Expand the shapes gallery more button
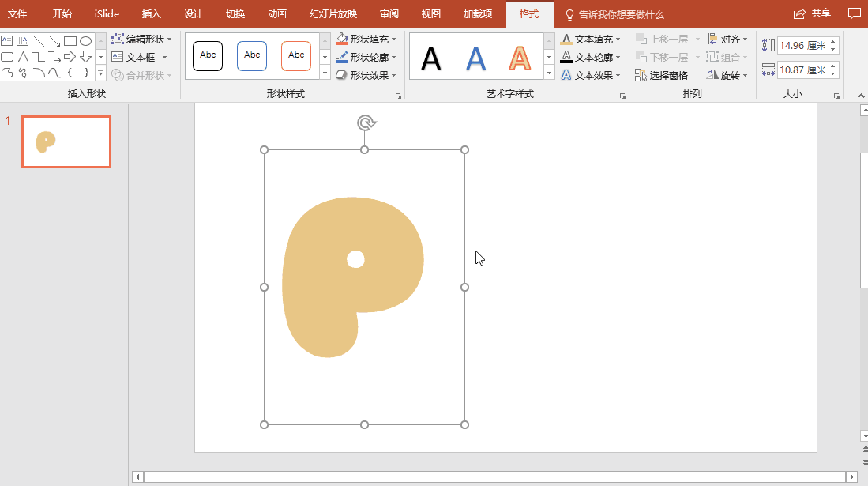The width and height of the screenshot is (868, 486). (x=100, y=73)
